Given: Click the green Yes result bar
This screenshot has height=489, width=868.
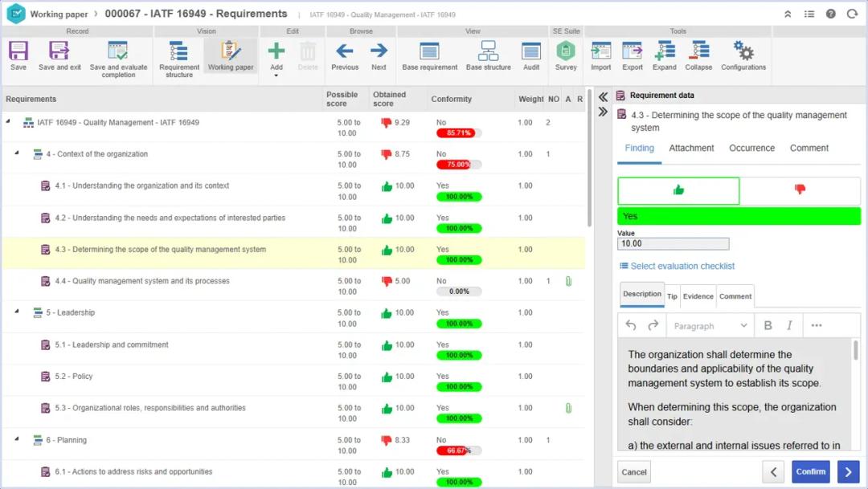Looking at the screenshot, I should pos(738,216).
